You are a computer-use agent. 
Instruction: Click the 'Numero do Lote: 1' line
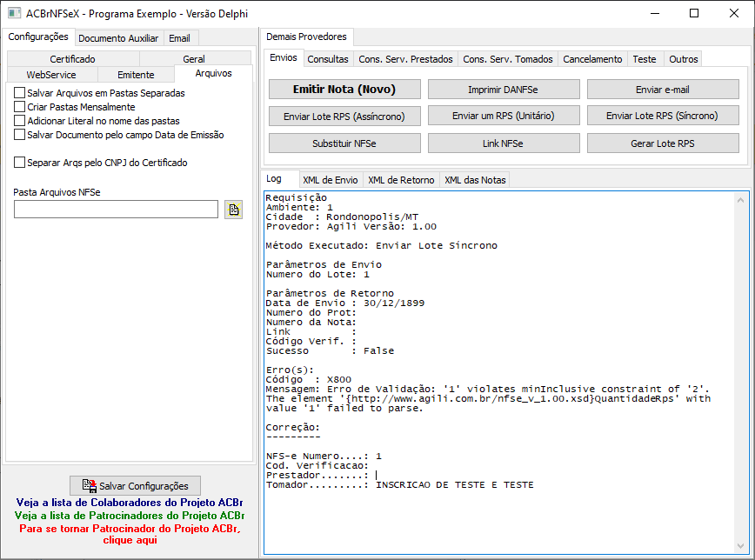point(317,275)
